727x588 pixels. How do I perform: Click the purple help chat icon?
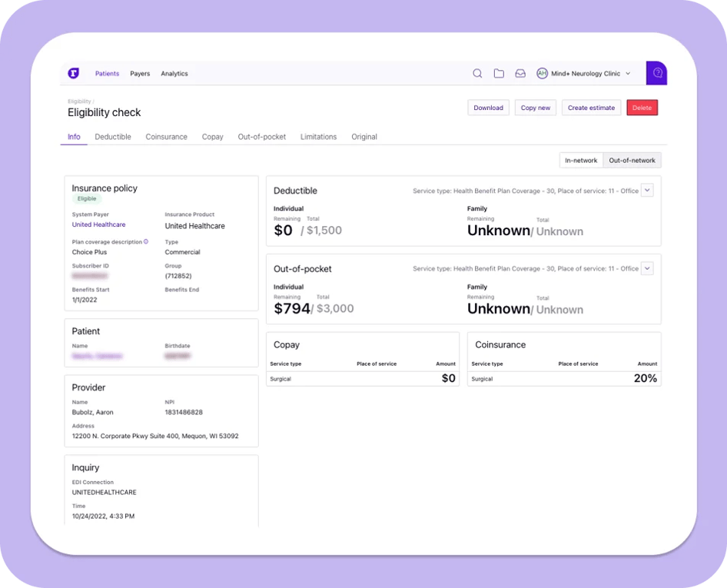point(657,73)
